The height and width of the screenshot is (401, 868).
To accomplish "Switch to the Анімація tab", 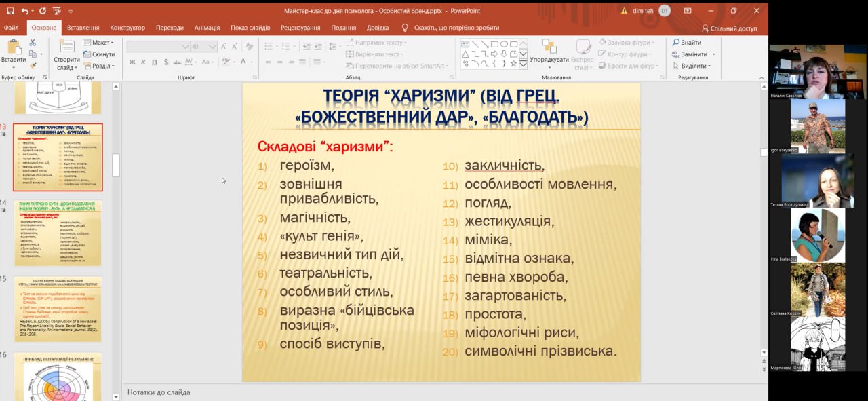I will [207, 28].
